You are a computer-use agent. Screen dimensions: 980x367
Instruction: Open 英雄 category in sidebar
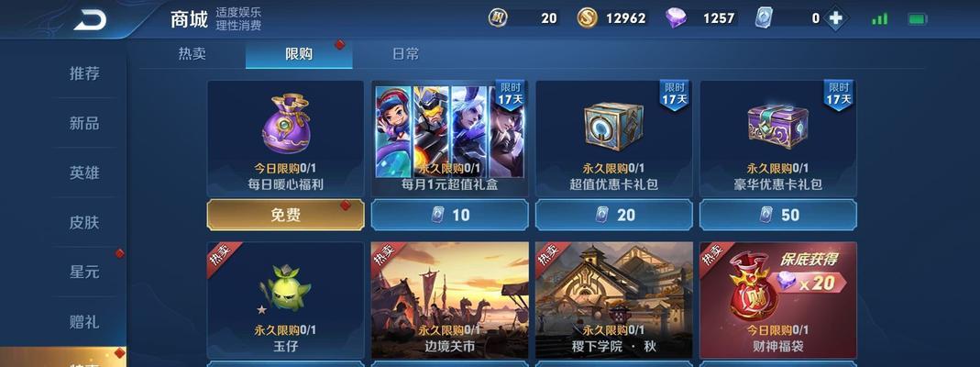coord(84,172)
